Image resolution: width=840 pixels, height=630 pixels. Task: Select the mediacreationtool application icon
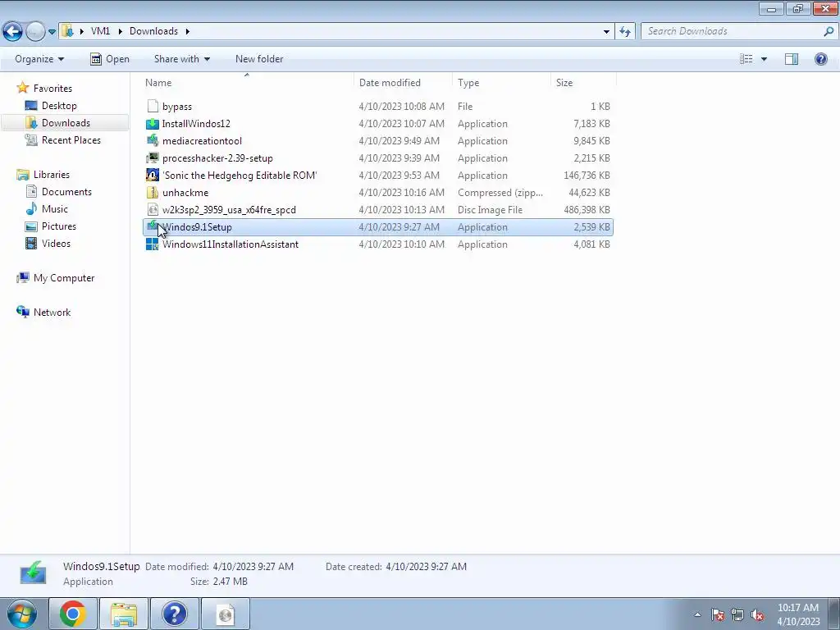(153, 141)
